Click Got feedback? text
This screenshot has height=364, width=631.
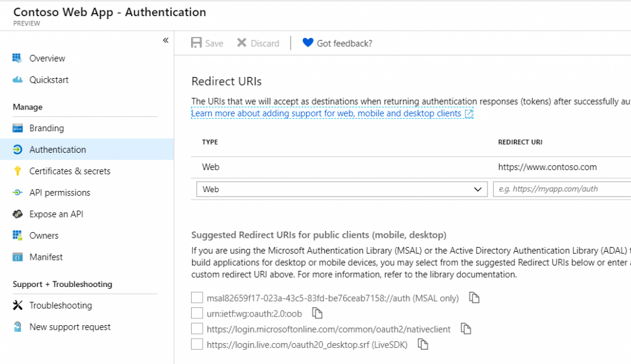(344, 44)
